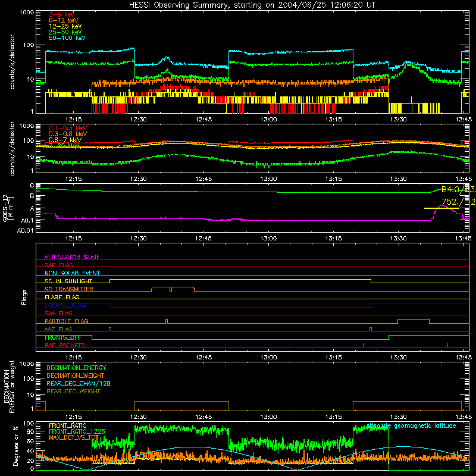This screenshot has height=476, width=476.
Task: Click the yellow FRONT_RATIO legend label
Action: (68, 425)
